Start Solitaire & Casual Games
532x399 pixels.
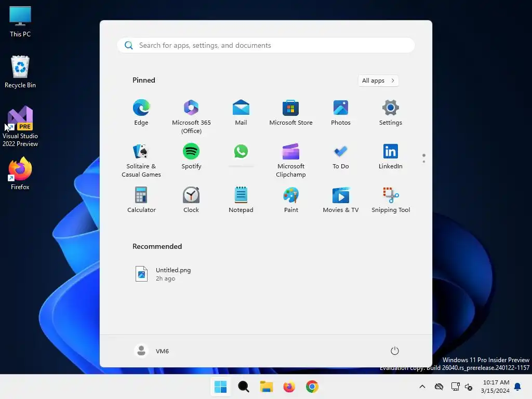[x=141, y=160]
